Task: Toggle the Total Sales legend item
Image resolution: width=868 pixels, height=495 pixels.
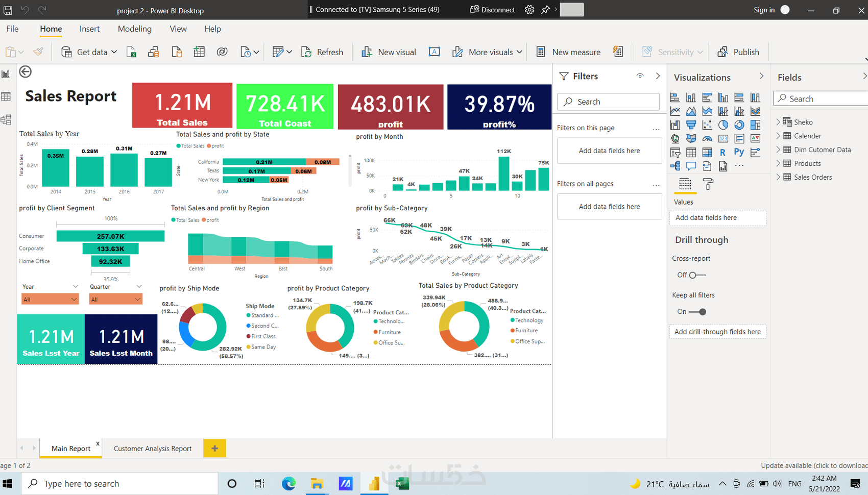Action: [189, 145]
